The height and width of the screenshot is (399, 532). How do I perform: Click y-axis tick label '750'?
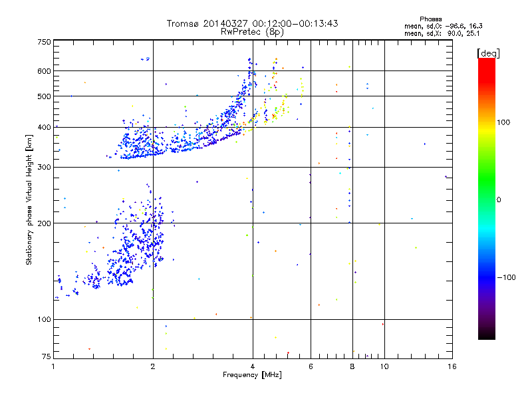coord(44,42)
